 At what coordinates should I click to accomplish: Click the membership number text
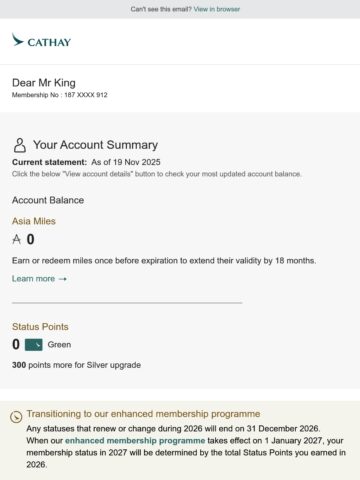(x=60, y=95)
